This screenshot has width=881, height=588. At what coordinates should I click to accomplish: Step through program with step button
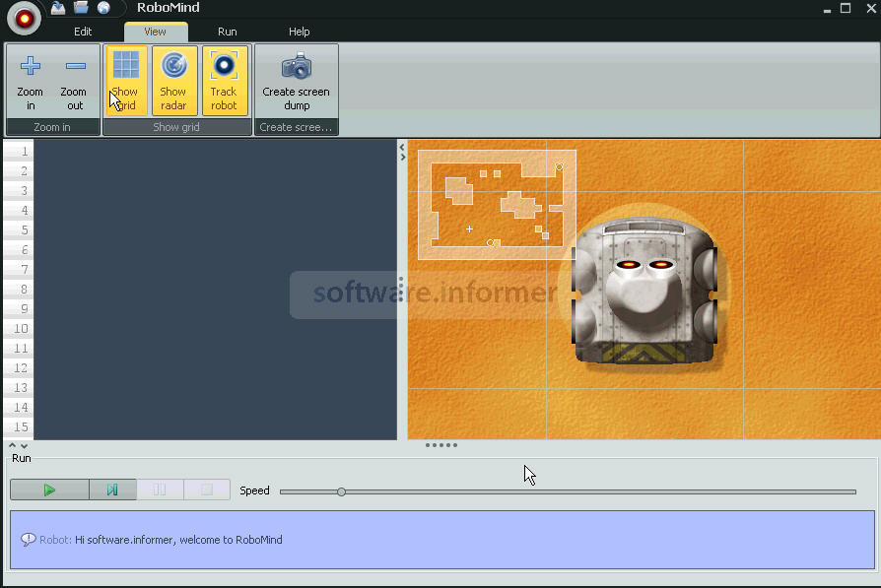pos(112,490)
